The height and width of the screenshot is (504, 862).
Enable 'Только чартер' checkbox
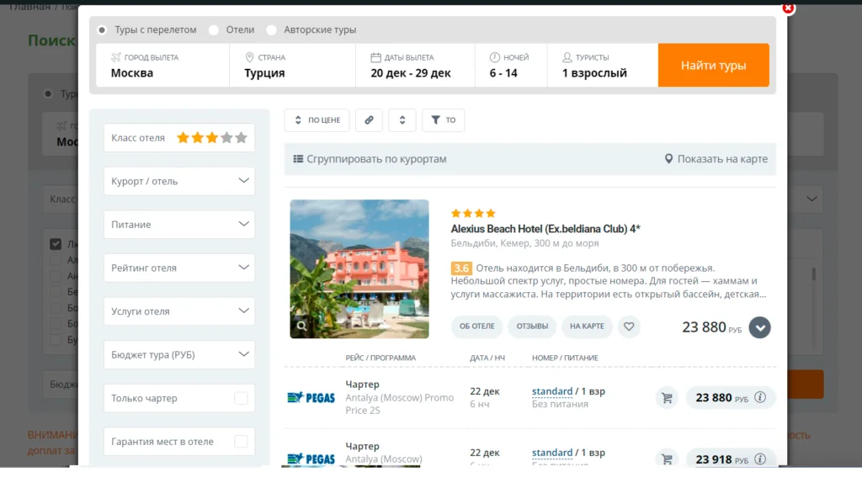click(x=241, y=399)
